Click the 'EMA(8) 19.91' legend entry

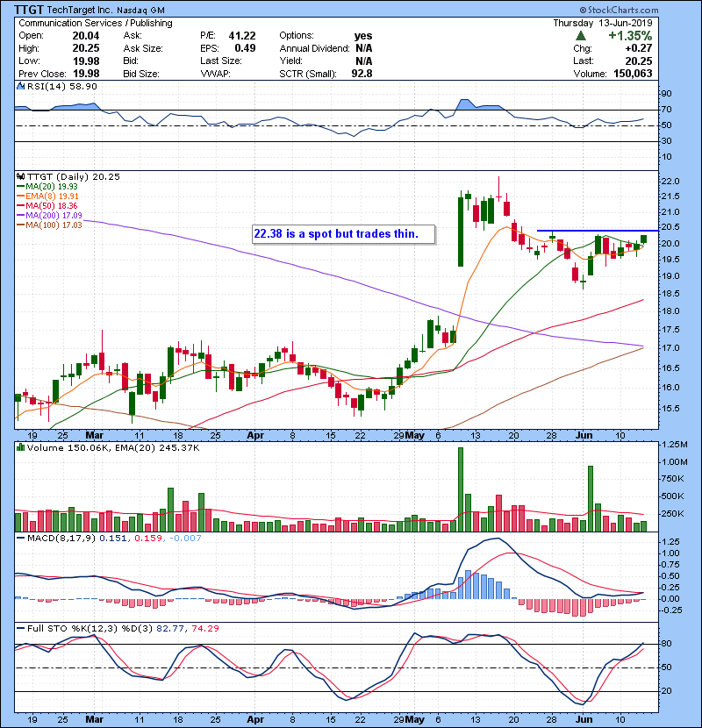click(x=52, y=196)
